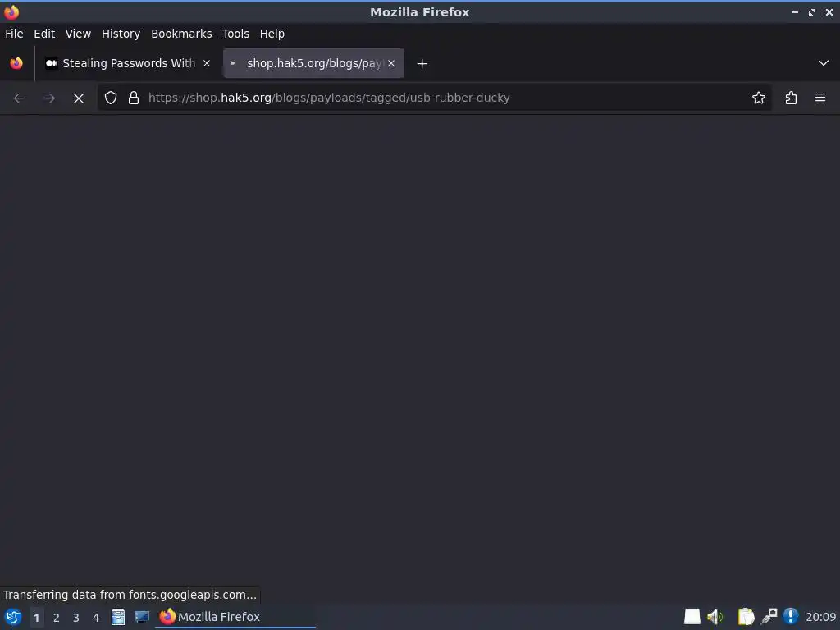Image resolution: width=840 pixels, height=630 pixels.
Task: Go back one page
Action: [x=20, y=98]
